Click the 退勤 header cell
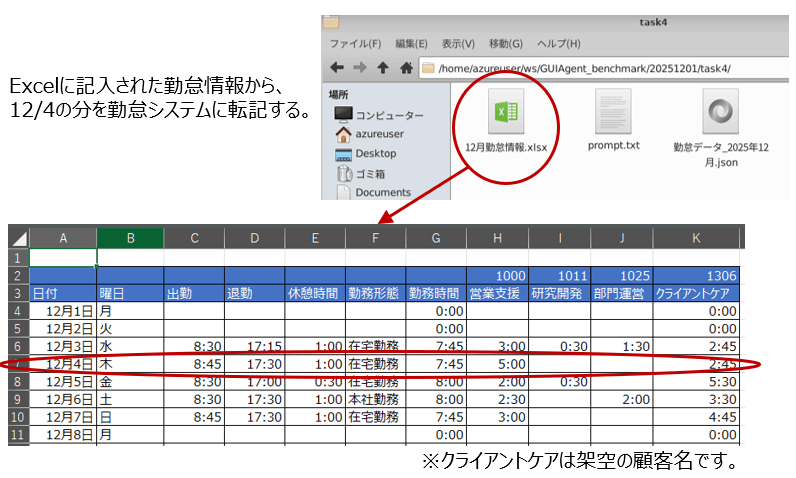This screenshot has width=796, height=478. coord(255,293)
